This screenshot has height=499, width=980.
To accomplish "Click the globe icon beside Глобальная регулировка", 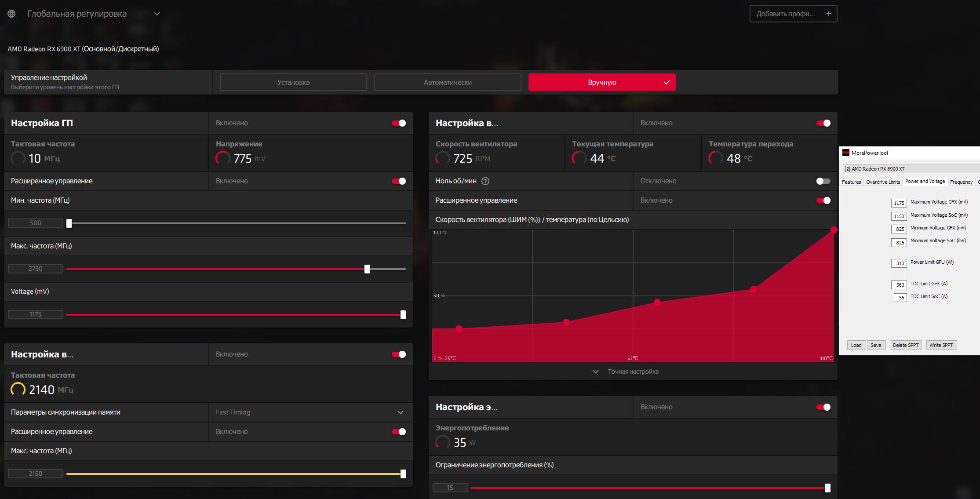I will pyautogui.click(x=11, y=14).
